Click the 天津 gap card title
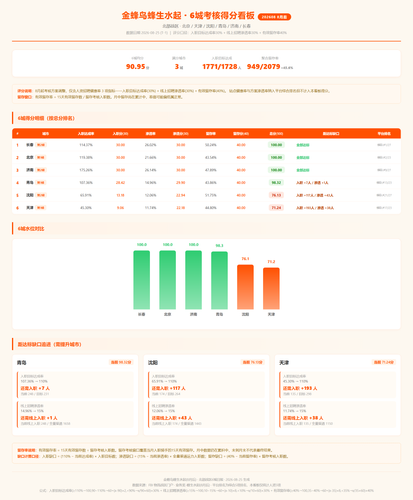The width and height of the screenshot is (413, 500). [x=284, y=362]
